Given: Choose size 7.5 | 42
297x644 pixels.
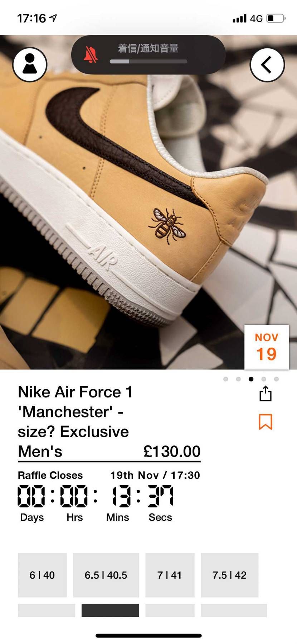Looking at the screenshot, I should [229, 575].
